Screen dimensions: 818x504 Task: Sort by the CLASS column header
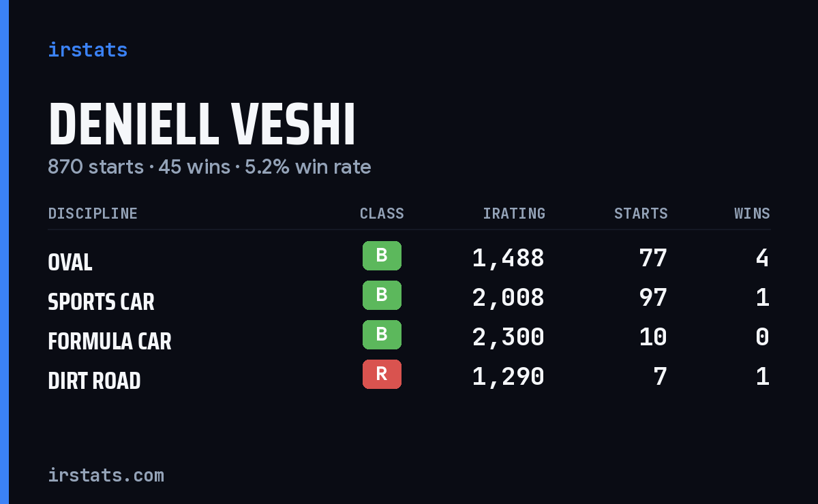pyautogui.click(x=382, y=214)
